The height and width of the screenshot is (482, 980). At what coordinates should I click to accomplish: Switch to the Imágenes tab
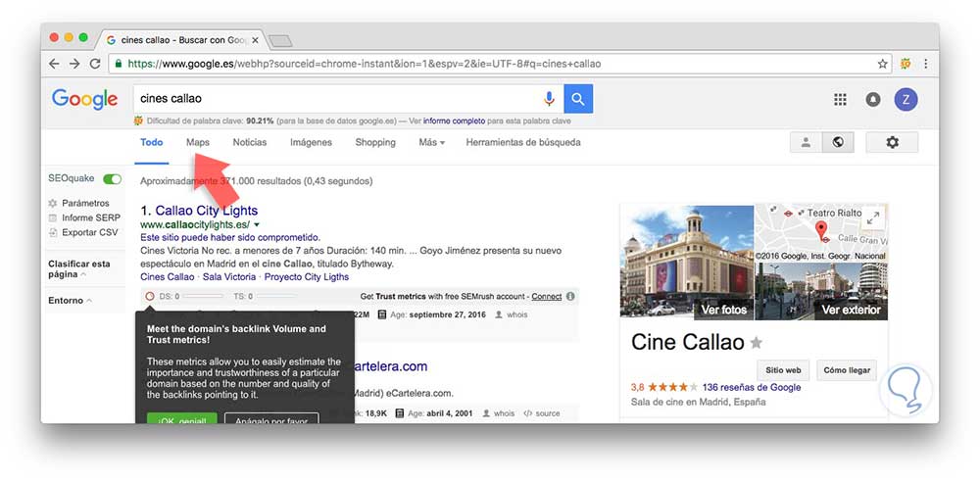pyautogui.click(x=311, y=142)
